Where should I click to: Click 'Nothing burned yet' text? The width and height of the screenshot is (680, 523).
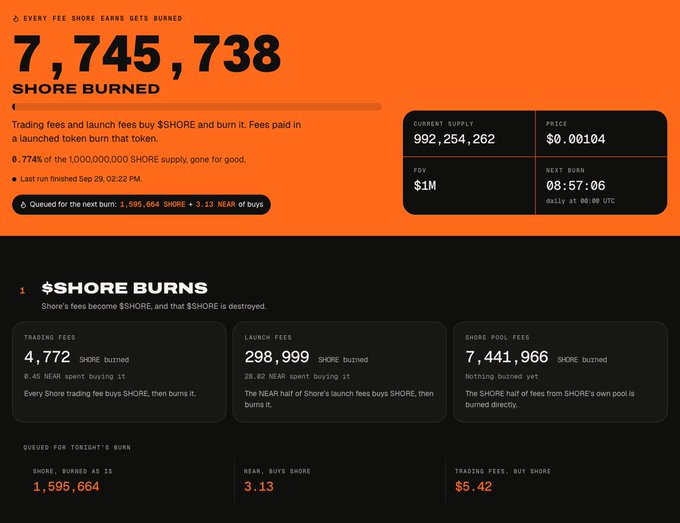[502, 376]
